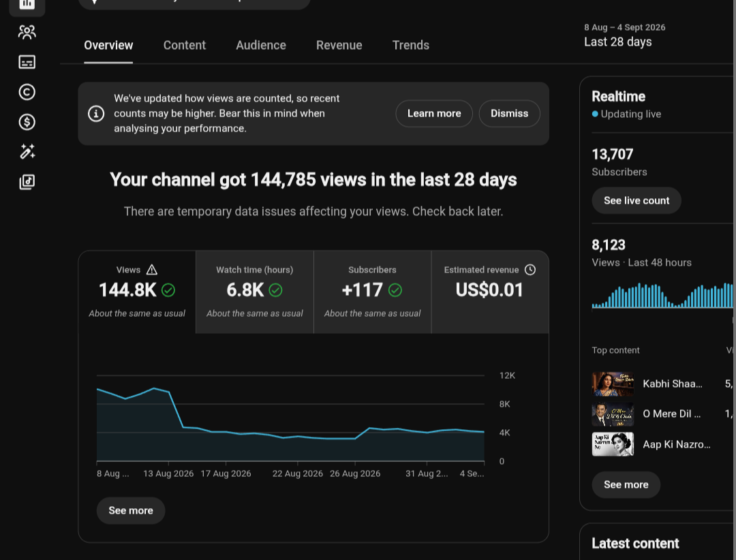Screen dimensions: 736x560
Task: Click See live count button
Action: pyautogui.click(x=637, y=200)
